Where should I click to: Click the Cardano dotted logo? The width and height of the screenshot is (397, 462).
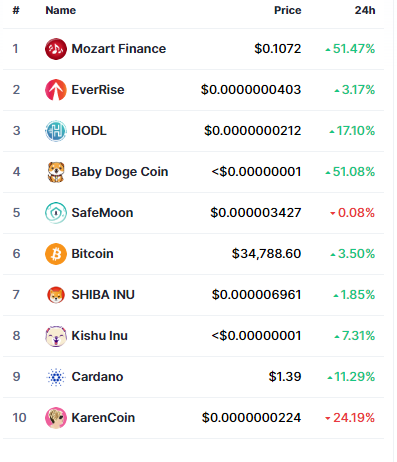(x=56, y=377)
